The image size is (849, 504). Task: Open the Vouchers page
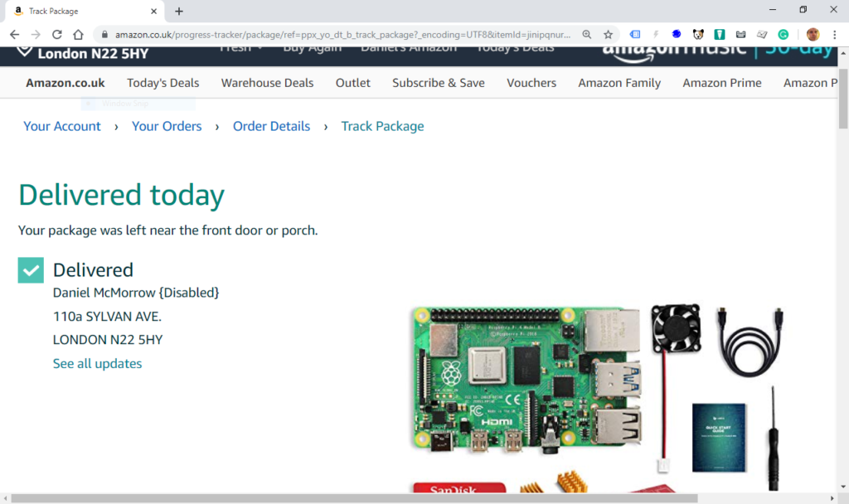tap(531, 83)
